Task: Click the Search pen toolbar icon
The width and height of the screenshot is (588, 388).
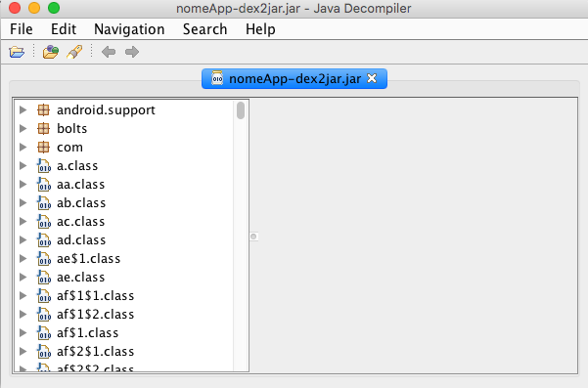Action: pyautogui.click(x=74, y=52)
